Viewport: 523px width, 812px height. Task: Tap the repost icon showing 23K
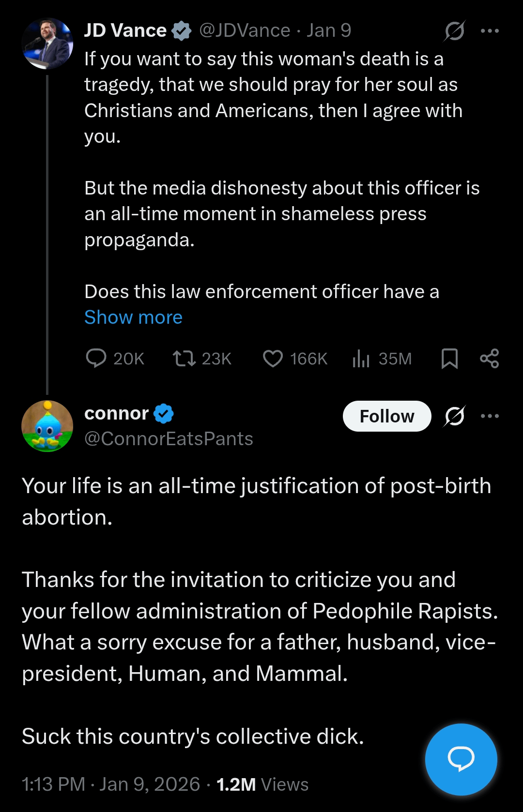[x=185, y=359]
